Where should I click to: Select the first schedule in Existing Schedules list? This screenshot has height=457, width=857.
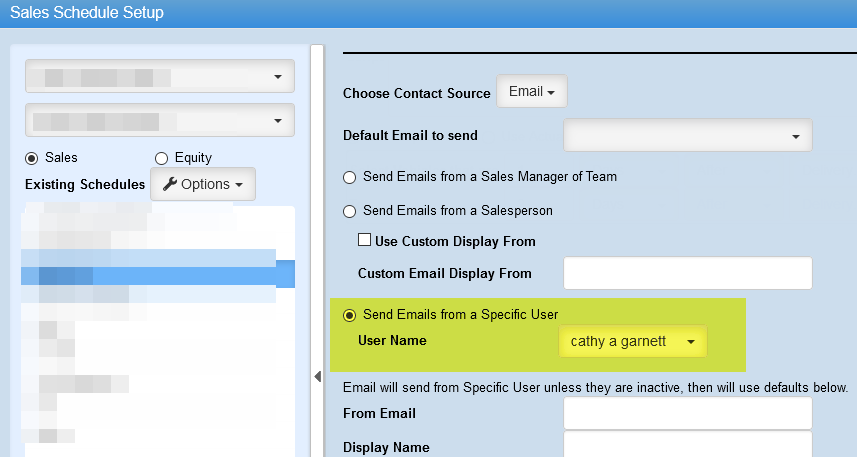pos(157,214)
